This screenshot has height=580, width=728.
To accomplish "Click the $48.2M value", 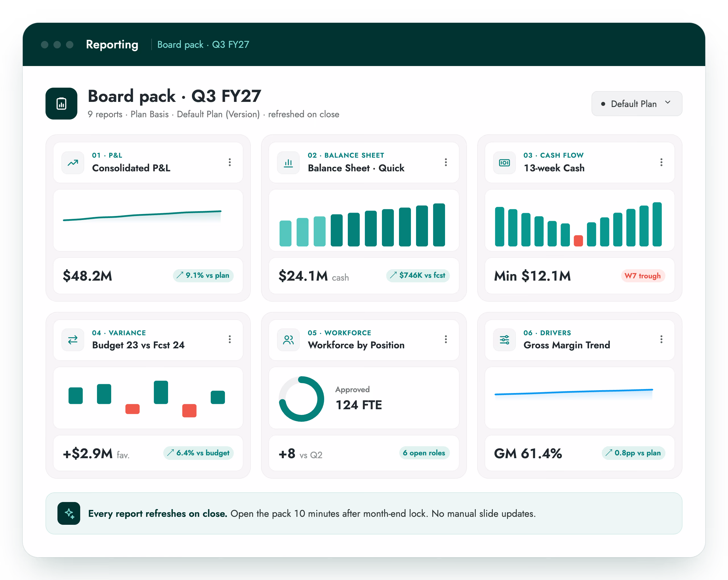I will tap(88, 276).
